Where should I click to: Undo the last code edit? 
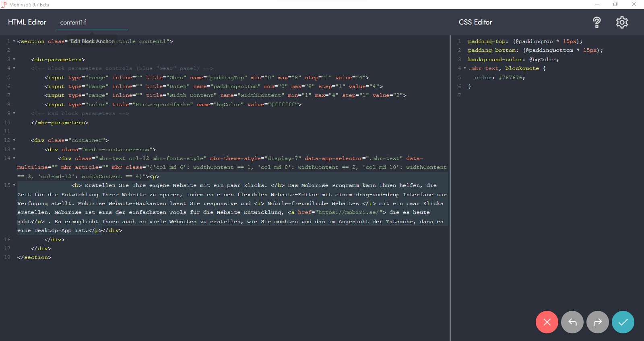[572, 322]
